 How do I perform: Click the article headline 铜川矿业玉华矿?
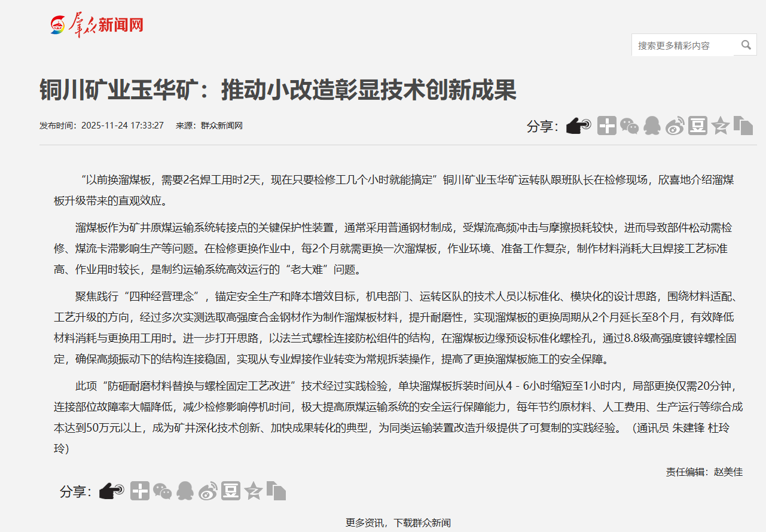click(277, 90)
